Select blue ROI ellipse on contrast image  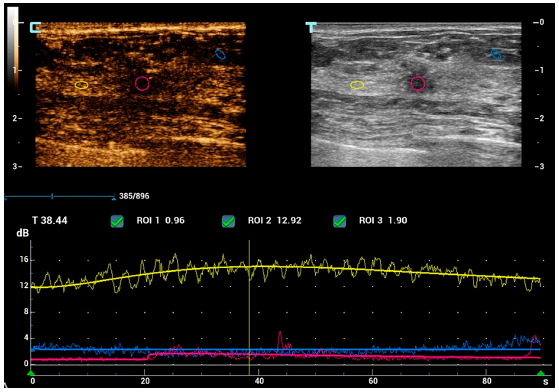(220, 54)
